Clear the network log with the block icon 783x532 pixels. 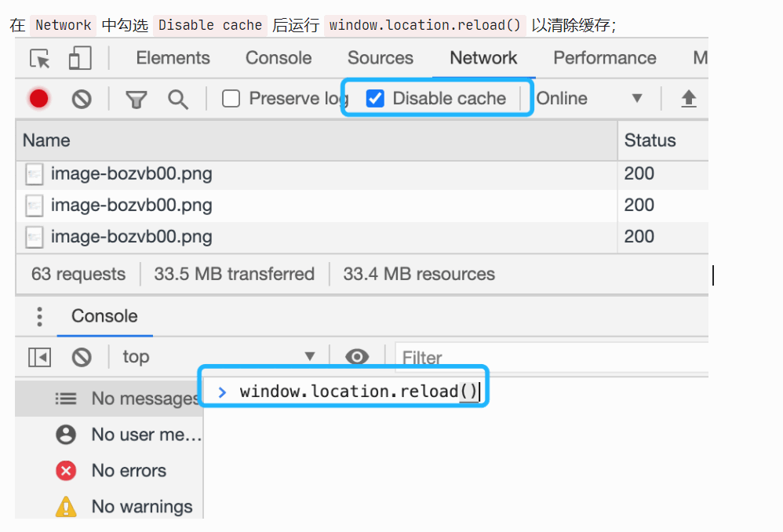82,99
